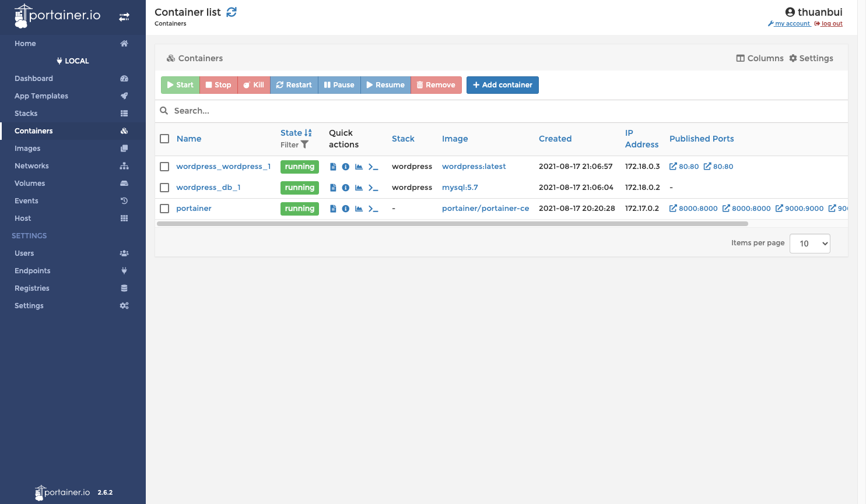Open console icon for wordpress_wordpress_1
Viewport: 866px width, 504px height.
(373, 167)
